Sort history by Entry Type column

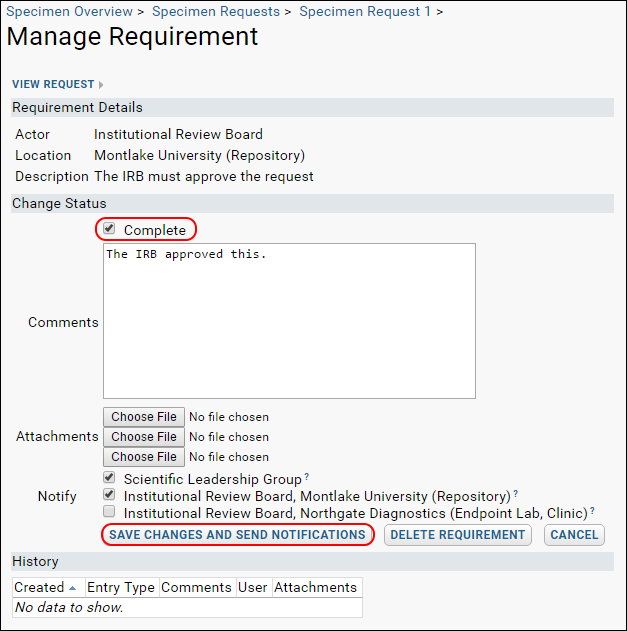click(121, 588)
